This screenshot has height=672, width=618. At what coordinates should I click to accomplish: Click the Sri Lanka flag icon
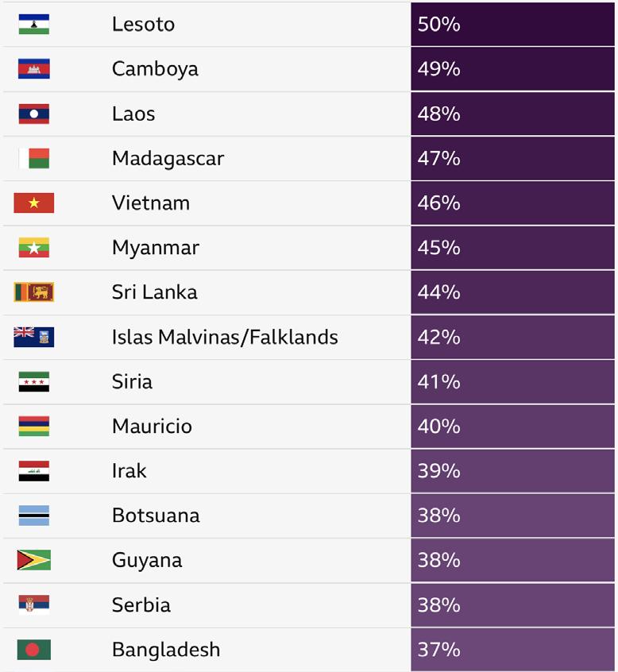click(x=33, y=292)
